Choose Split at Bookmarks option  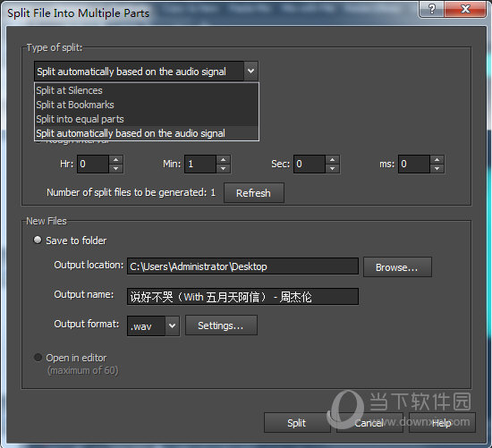pos(147,105)
